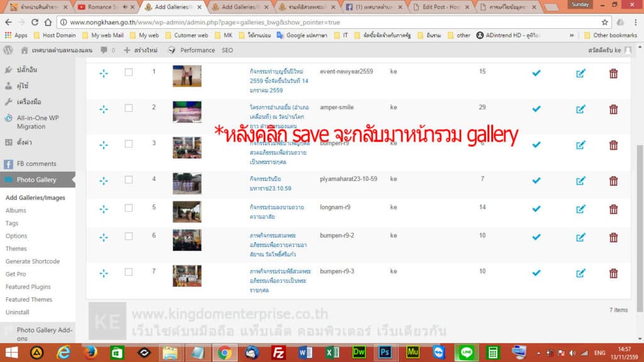Edit the event-newyear2559 gallery
This screenshot has width=644, height=362.
(580, 74)
